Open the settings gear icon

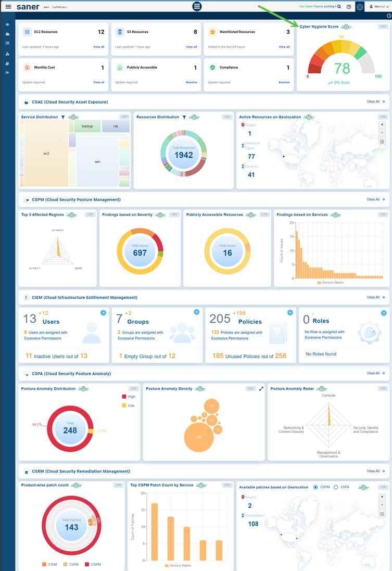(x=360, y=7)
